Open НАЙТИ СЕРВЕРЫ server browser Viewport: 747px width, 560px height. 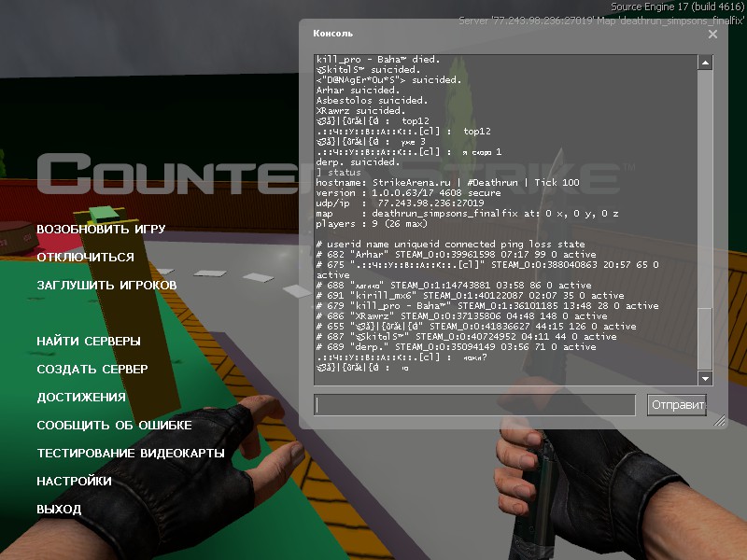pos(89,341)
